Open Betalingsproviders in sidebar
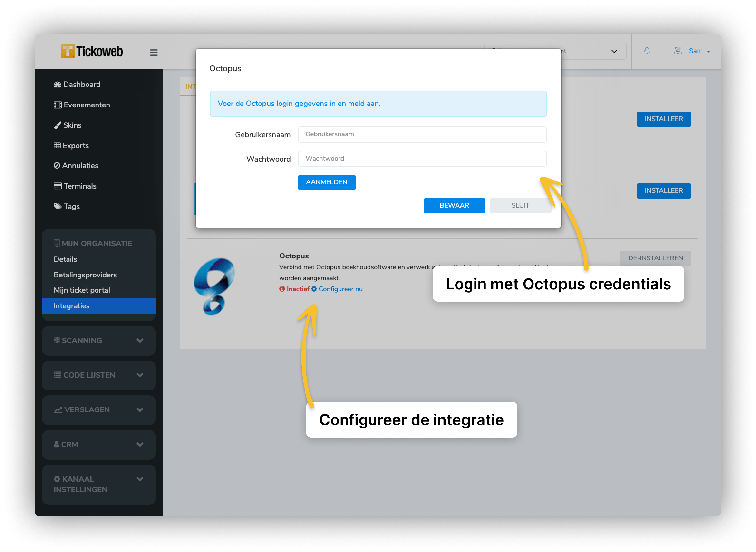This screenshot has width=756, height=552. pos(85,275)
